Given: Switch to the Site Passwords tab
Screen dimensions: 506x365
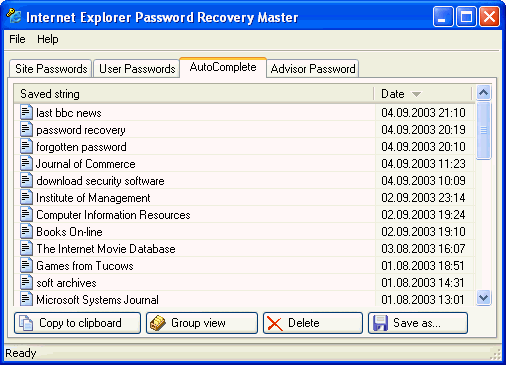Looking at the screenshot, I should (x=51, y=69).
